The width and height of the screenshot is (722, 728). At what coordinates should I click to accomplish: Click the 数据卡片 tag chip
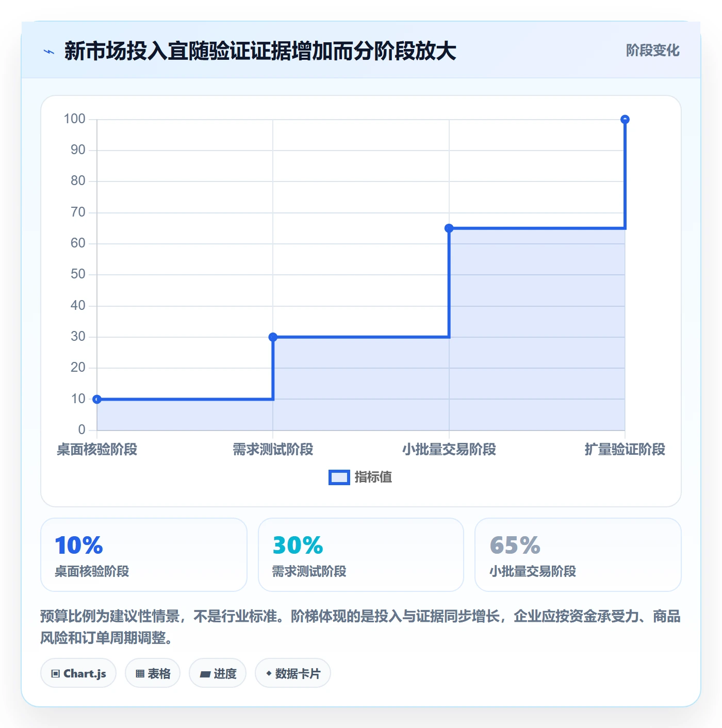click(x=293, y=673)
